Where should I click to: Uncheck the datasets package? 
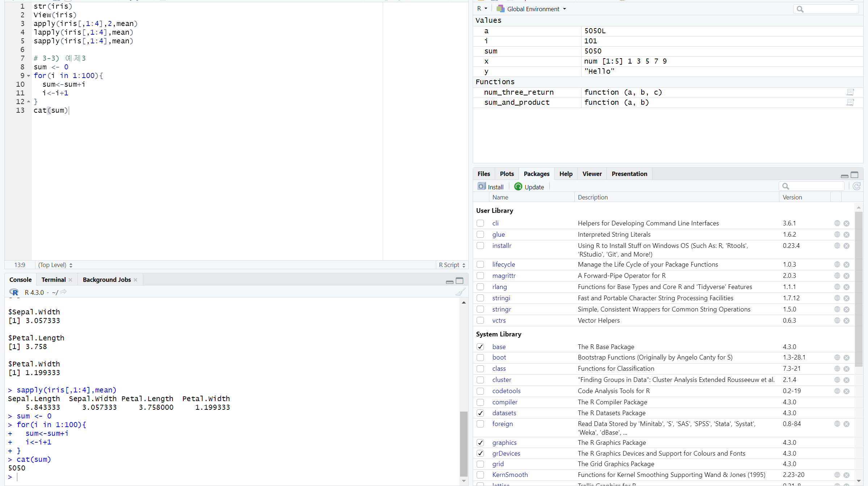[x=480, y=413]
